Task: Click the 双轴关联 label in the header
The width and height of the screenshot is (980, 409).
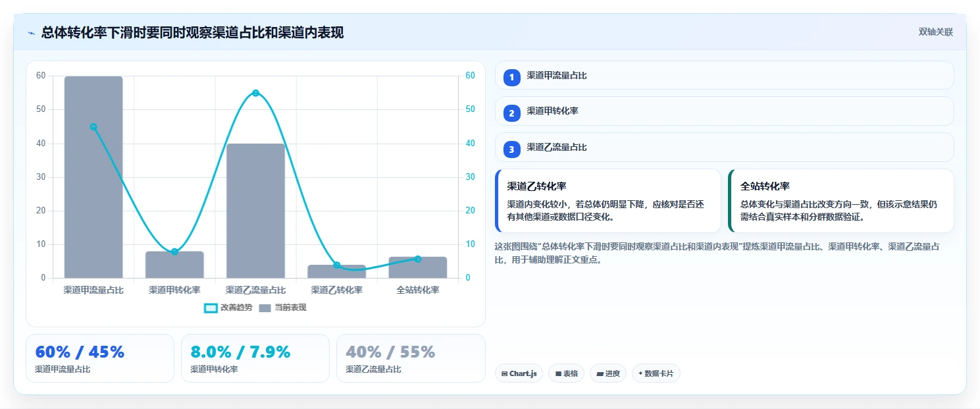Action: point(935,32)
